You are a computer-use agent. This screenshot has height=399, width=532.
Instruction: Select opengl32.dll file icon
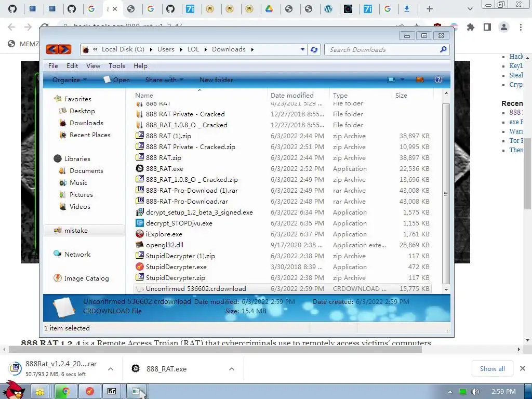click(139, 245)
